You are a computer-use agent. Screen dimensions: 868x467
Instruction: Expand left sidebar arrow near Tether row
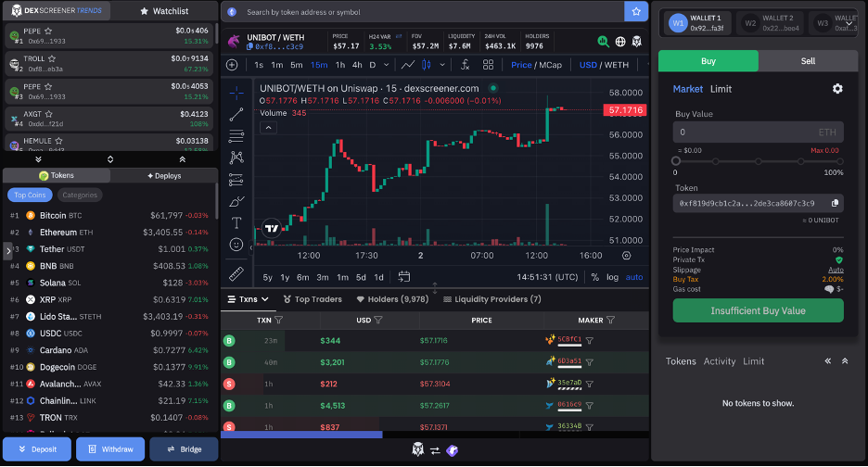coord(7,251)
